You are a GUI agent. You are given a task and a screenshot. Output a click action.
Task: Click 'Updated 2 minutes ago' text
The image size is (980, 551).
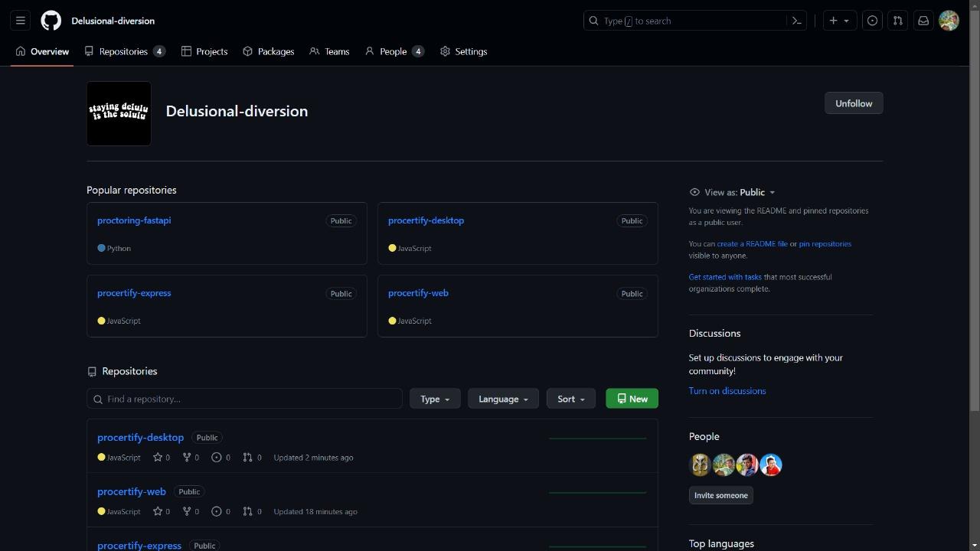pos(313,458)
